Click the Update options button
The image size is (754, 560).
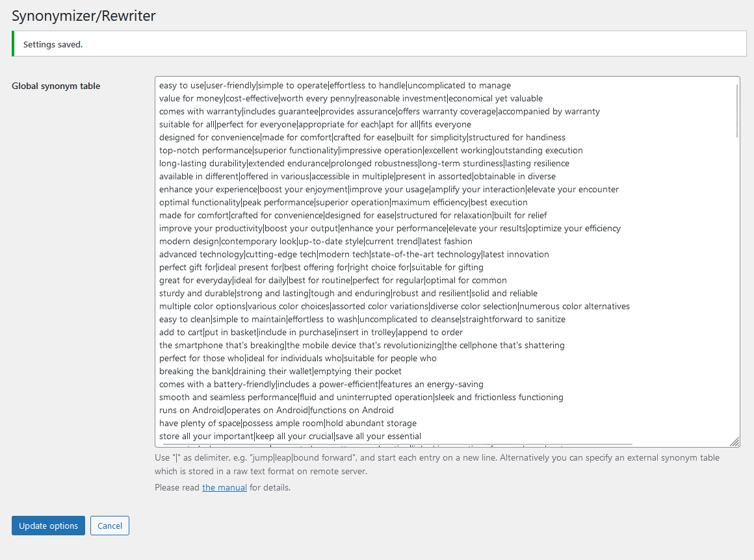coord(48,526)
